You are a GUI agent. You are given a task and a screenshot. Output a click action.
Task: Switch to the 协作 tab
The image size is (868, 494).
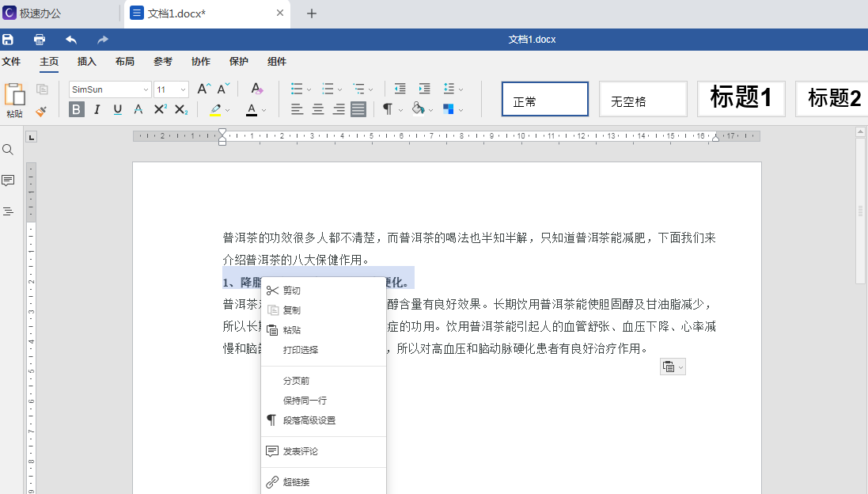[201, 62]
